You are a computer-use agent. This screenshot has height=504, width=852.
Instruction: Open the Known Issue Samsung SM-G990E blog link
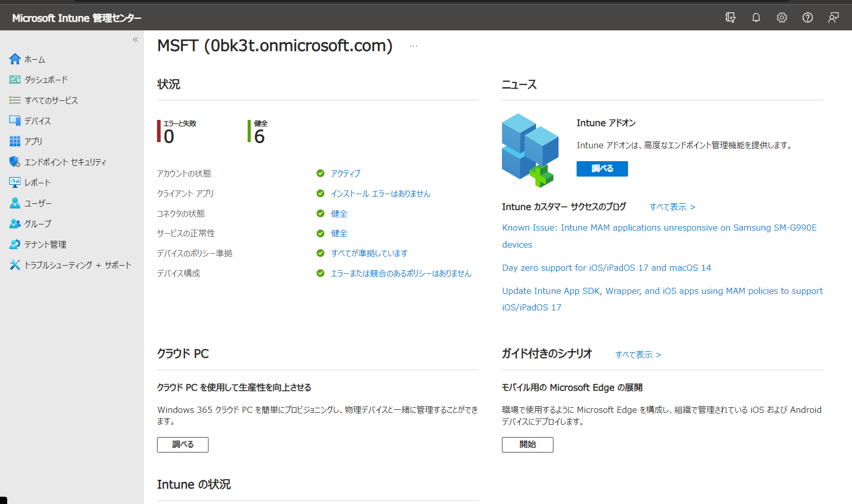pos(659,236)
